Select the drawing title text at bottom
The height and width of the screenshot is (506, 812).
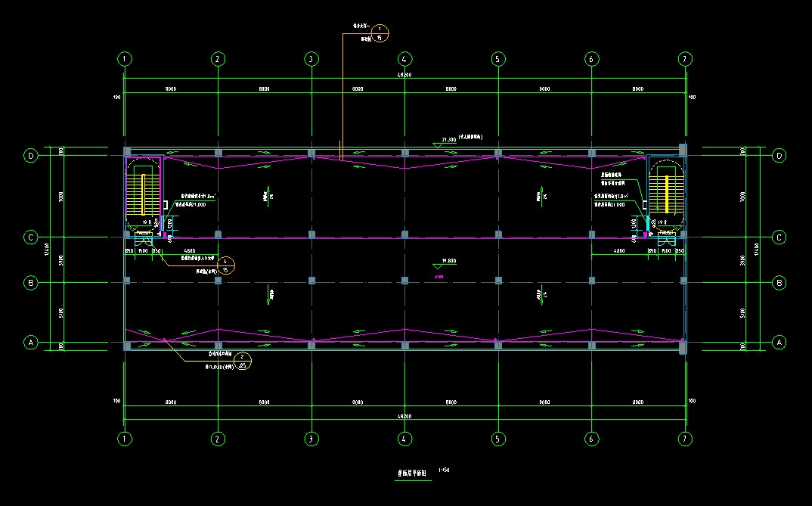413,473
